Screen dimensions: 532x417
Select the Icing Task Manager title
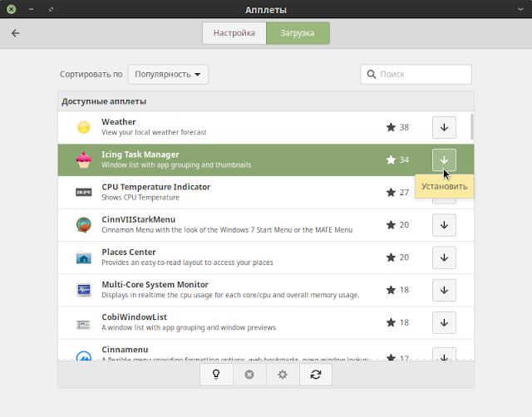pyautogui.click(x=140, y=155)
